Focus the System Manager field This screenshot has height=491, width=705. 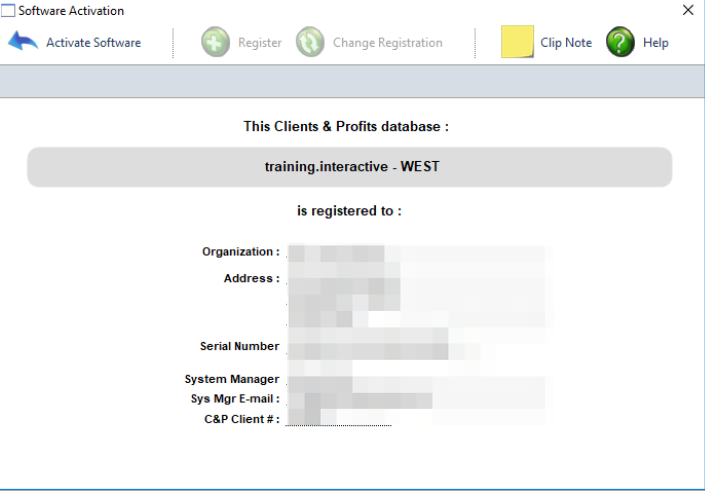(x=415, y=380)
